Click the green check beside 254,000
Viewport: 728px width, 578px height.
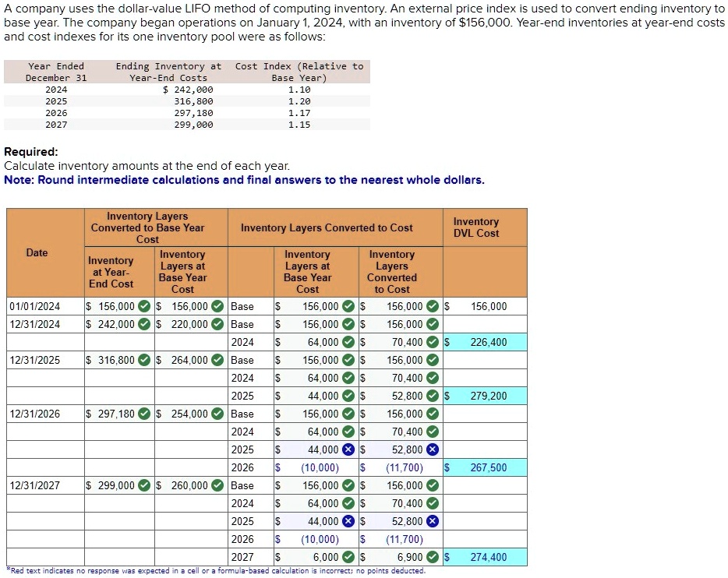[217, 414]
